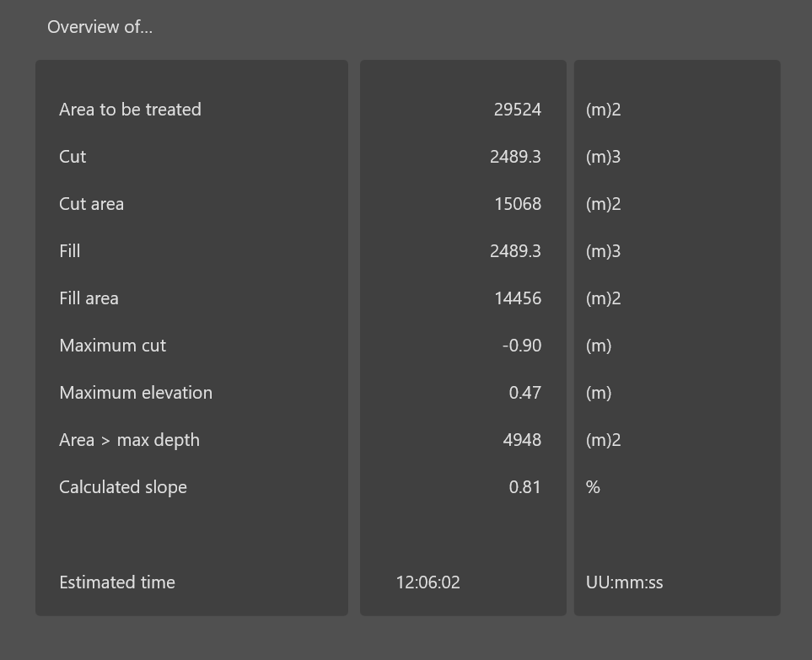812x660 pixels.
Task: Select the slope percentage value 0.81
Action: tap(525, 487)
